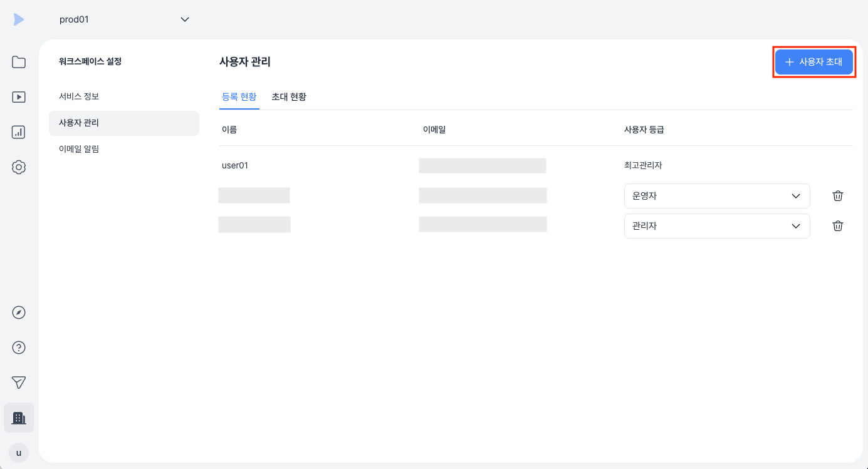Image resolution: width=868 pixels, height=469 pixels.
Task: Click the 최고관리자 role text
Action: tap(643, 166)
